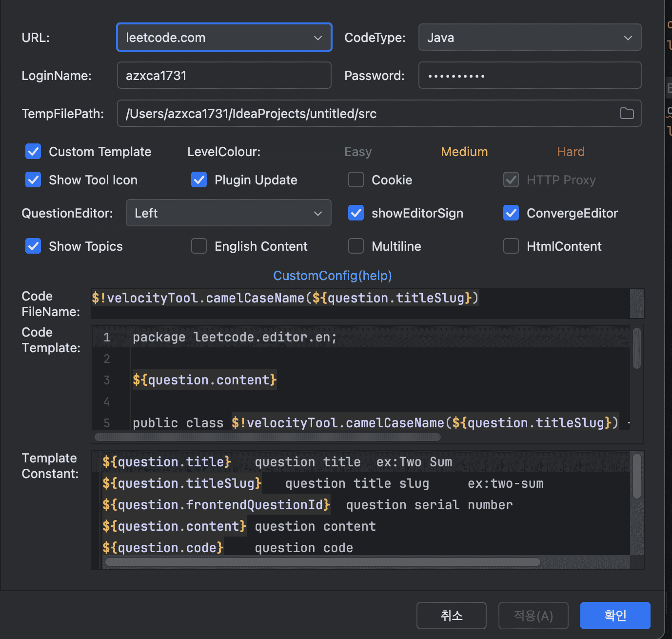Screen dimensions: 672x639
Task: Check the Multiline option
Action: pos(356,246)
